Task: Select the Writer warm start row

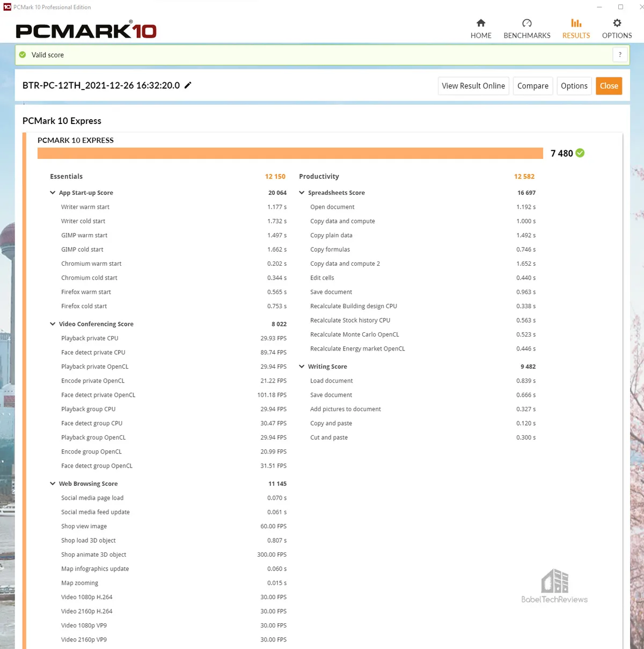Action: (174, 207)
